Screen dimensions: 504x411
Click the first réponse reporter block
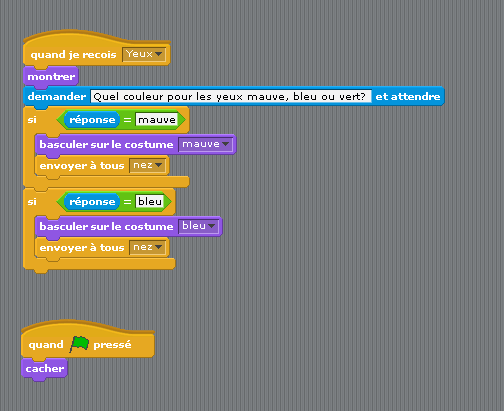click(92, 120)
